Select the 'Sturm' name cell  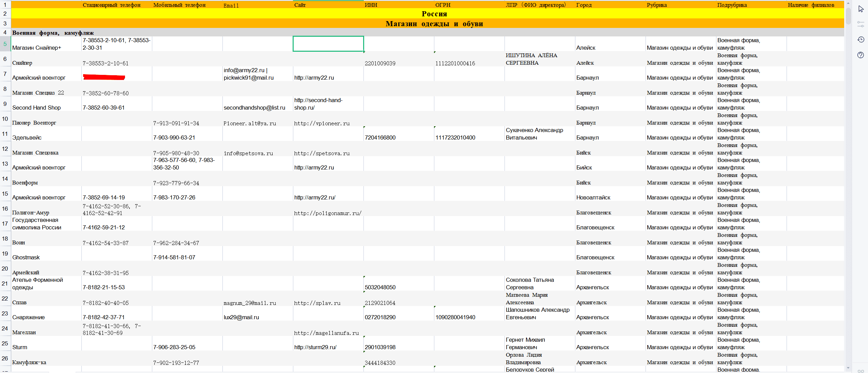pos(46,343)
